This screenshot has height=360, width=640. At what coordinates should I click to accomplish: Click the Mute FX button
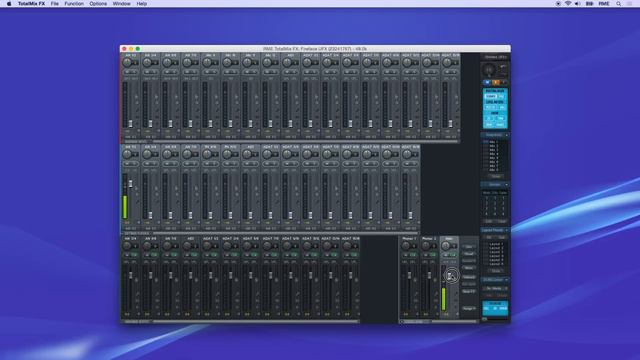(469, 291)
